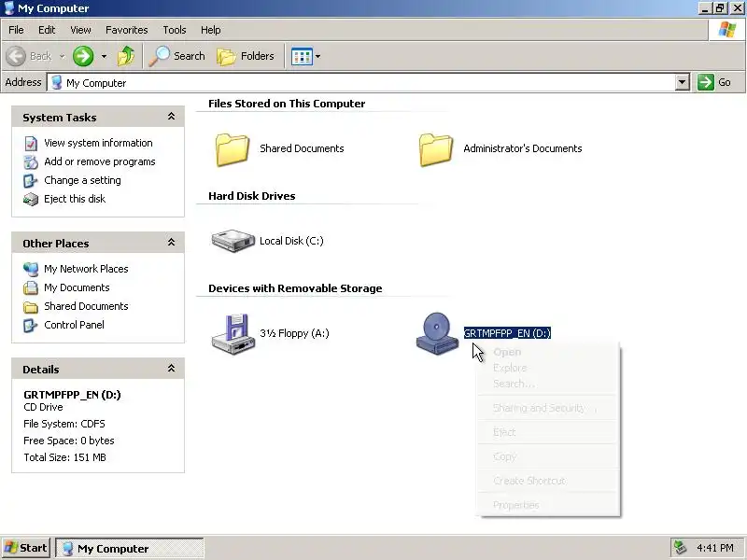Open the File menu
Image resolution: width=747 pixels, height=560 pixels.
[16, 30]
